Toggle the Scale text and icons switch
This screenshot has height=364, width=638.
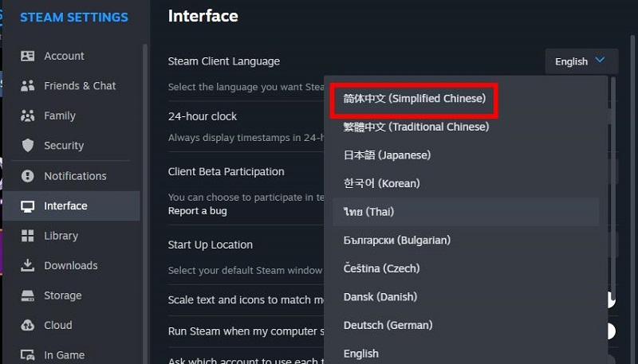pyautogui.click(x=611, y=299)
